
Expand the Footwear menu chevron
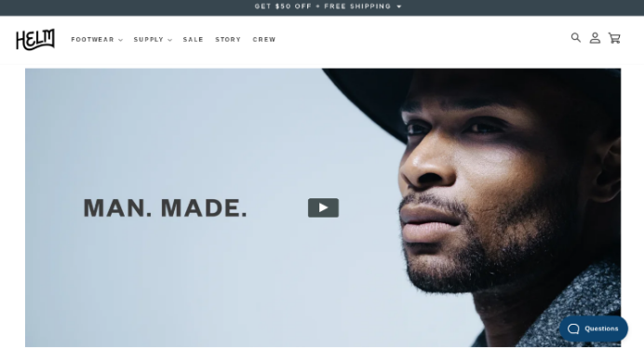120,40
